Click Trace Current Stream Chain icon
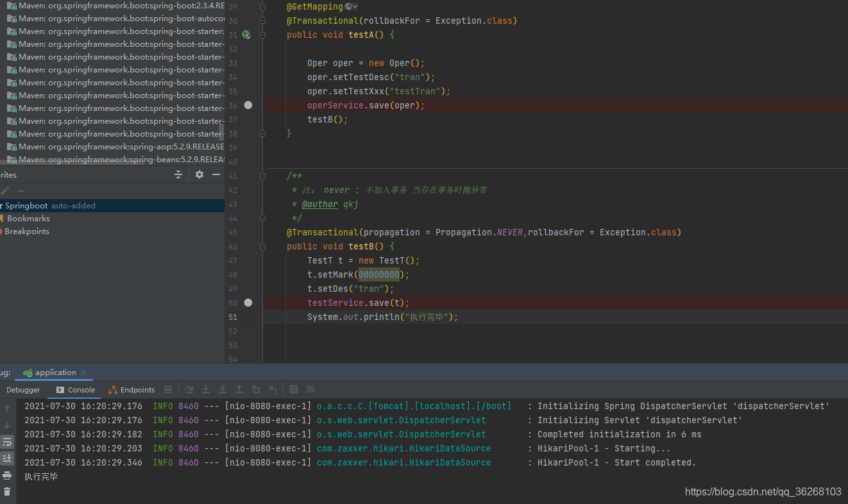 (310, 389)
